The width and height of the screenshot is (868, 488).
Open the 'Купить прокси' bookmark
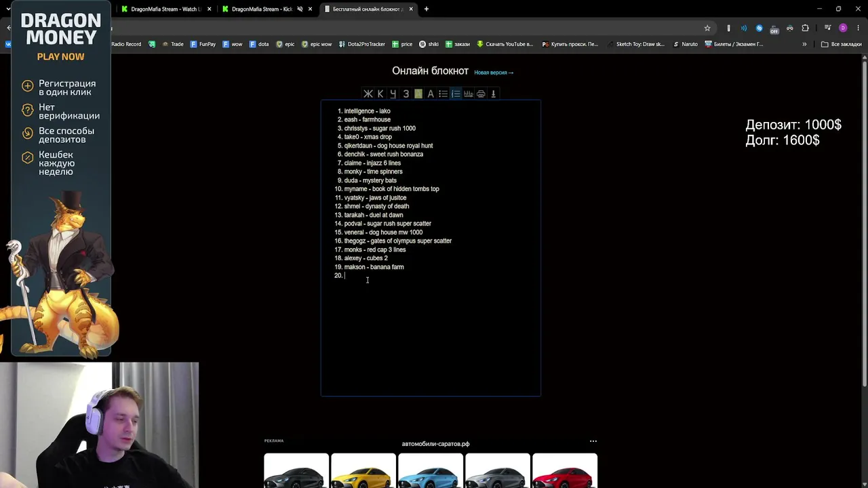570,44
